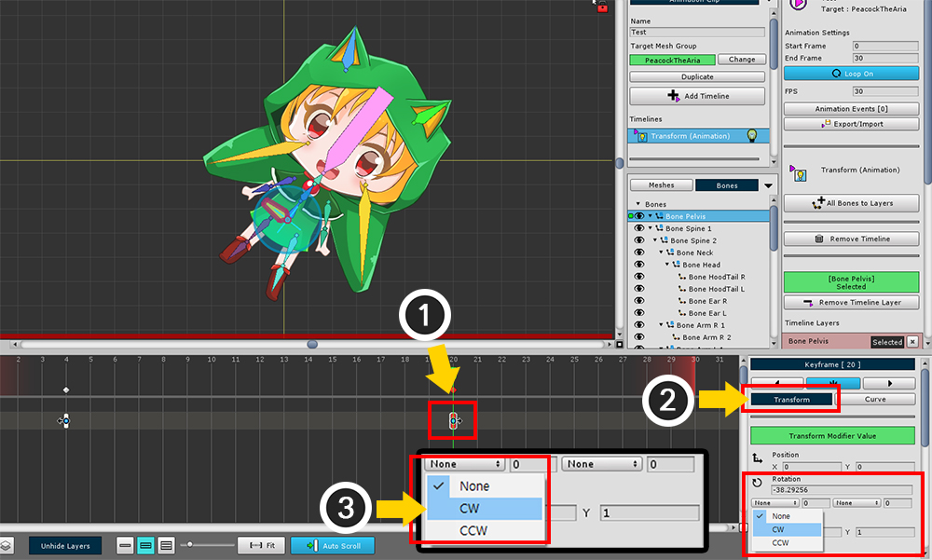Click the Transform (Animation) timeline type icon
This screenshot has height=560, width=932.
point(640,136)
